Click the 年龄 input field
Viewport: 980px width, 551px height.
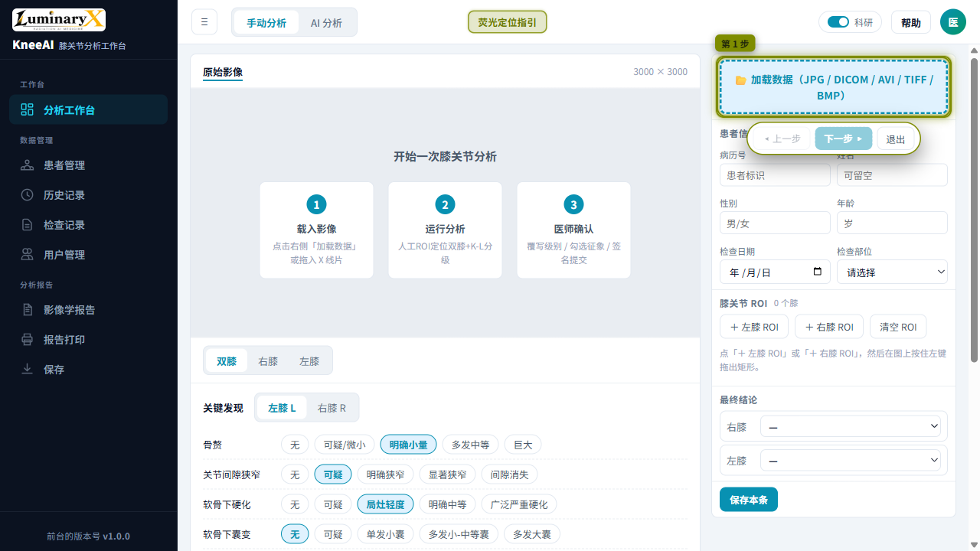tap(892, 223)
